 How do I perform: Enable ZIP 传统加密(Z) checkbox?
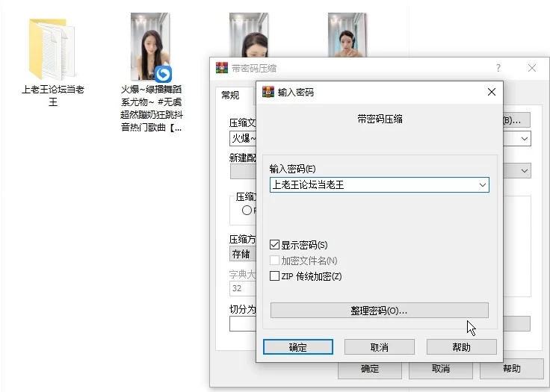coord(275,276)
